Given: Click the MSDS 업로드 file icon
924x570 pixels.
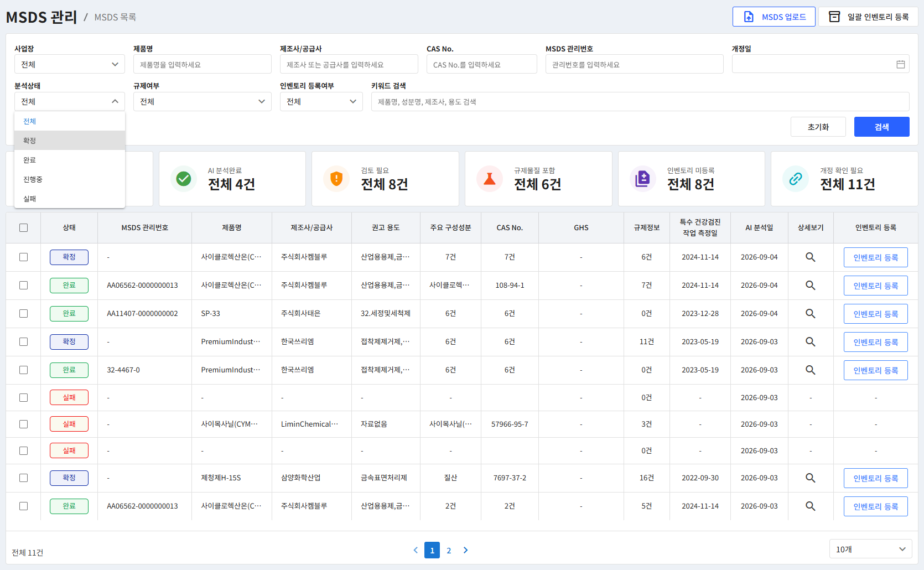Looking at the screenshot, I should (749, 17).
